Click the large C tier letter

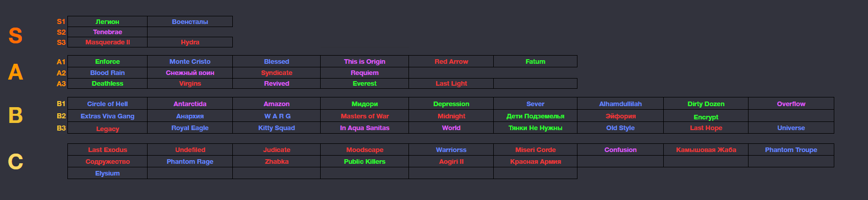tap(15, 162)
